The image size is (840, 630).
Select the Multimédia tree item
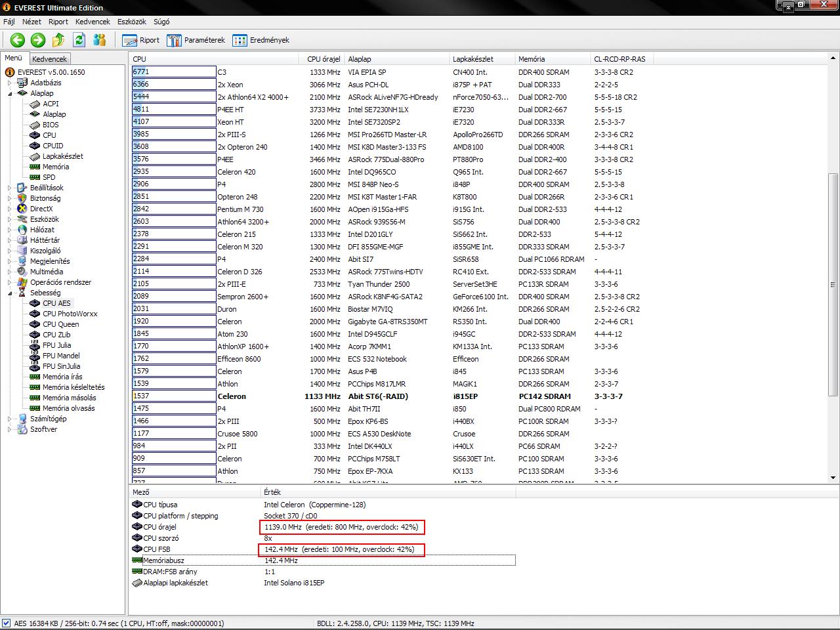pos(40,272)
